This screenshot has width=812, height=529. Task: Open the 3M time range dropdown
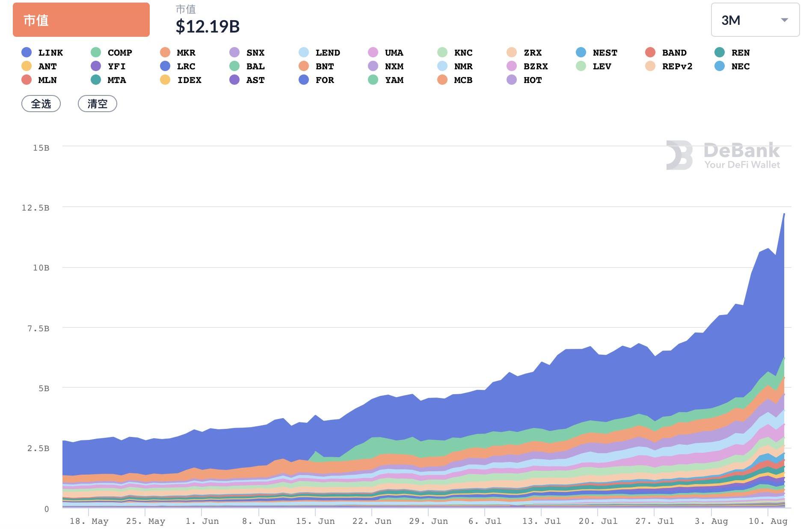click(755, 20)
